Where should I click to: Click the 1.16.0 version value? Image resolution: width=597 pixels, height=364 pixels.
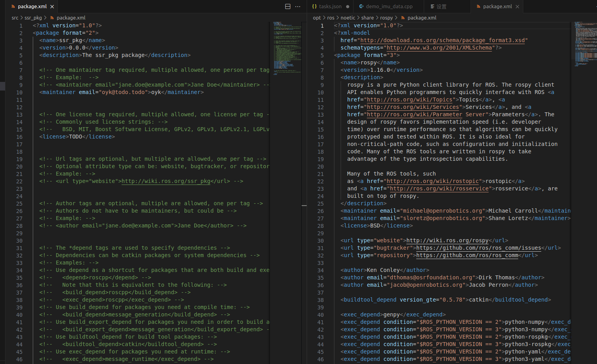click(x=380, y=70)
